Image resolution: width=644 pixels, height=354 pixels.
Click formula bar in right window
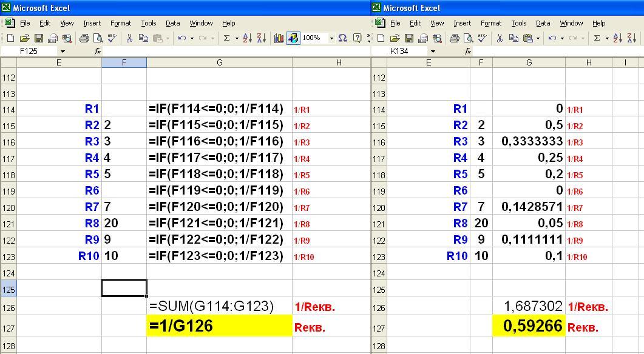558,52
